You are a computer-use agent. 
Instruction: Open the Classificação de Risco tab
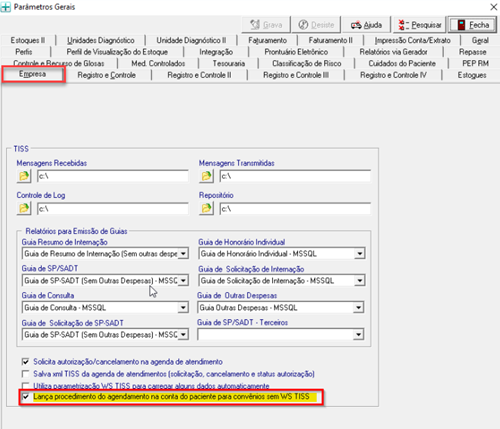click(307, 63)
